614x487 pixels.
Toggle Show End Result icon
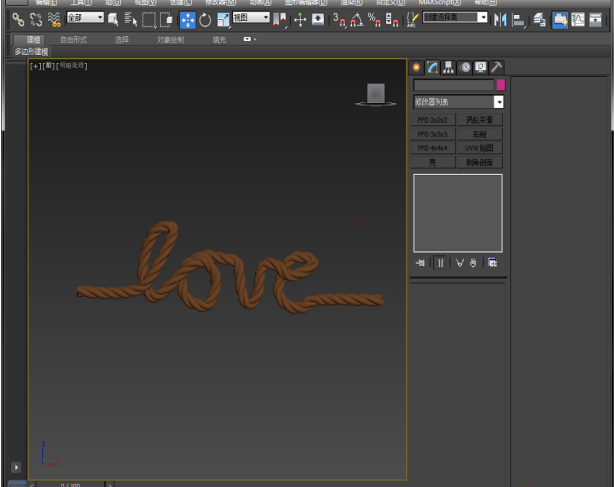click(441, 263)
